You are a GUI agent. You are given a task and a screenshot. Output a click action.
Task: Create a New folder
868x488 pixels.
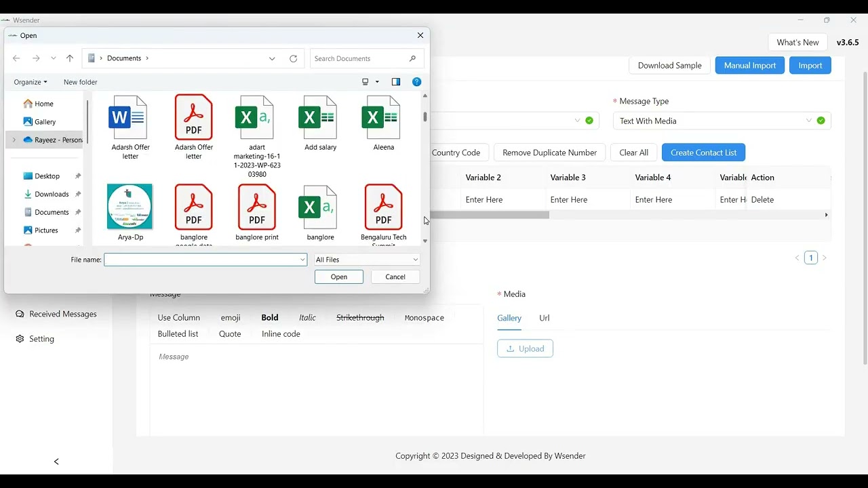tap(80, 82)
